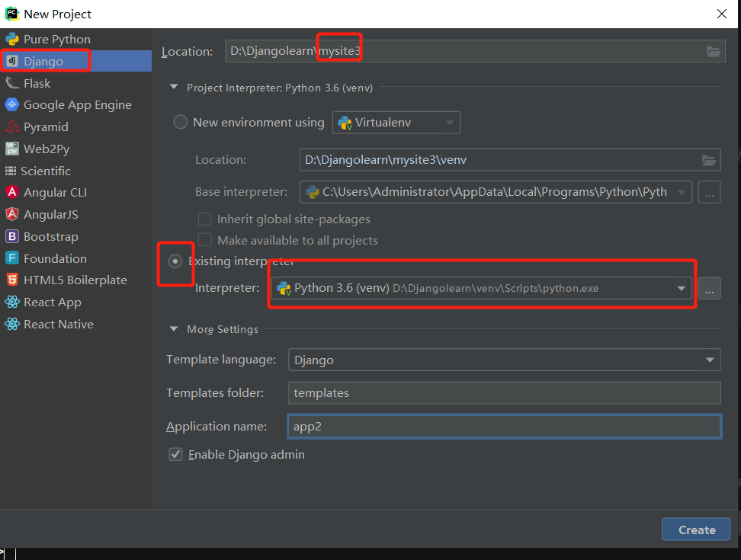Click PyCharm logo in title bar
This screenshot has width=741, height=560.
point(11,14)
